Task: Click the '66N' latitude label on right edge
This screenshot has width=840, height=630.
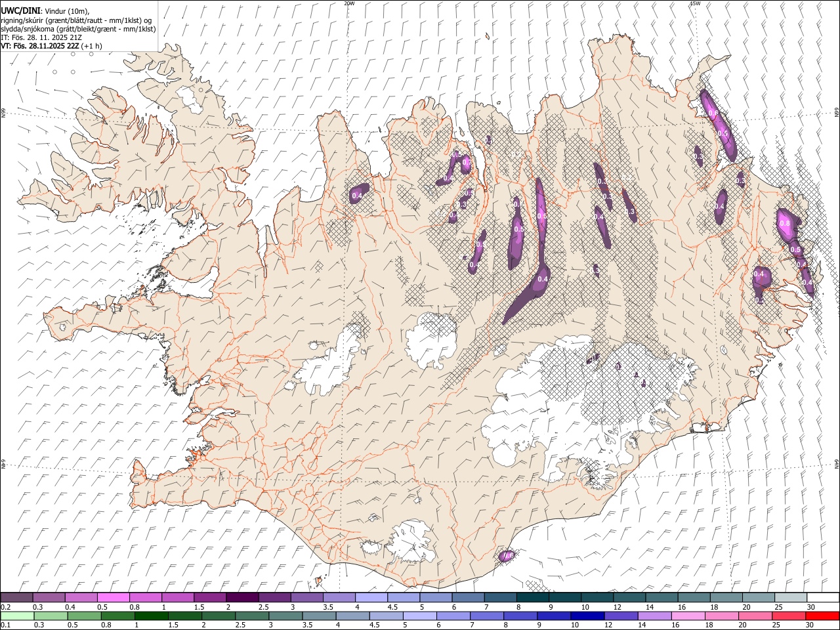Action: click(836, 113)
